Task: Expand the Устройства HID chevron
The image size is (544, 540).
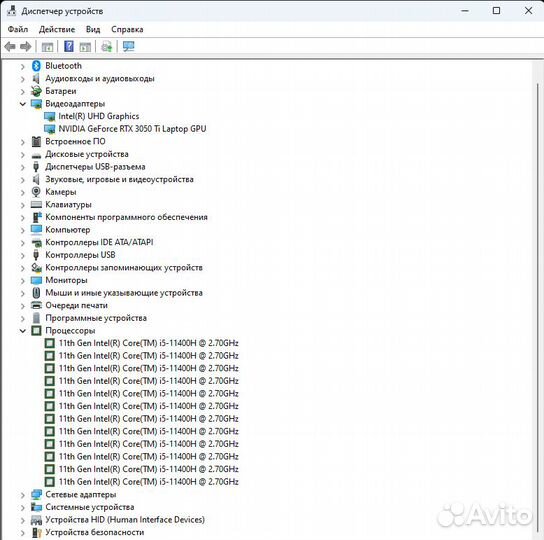Action: click(23, 520)
